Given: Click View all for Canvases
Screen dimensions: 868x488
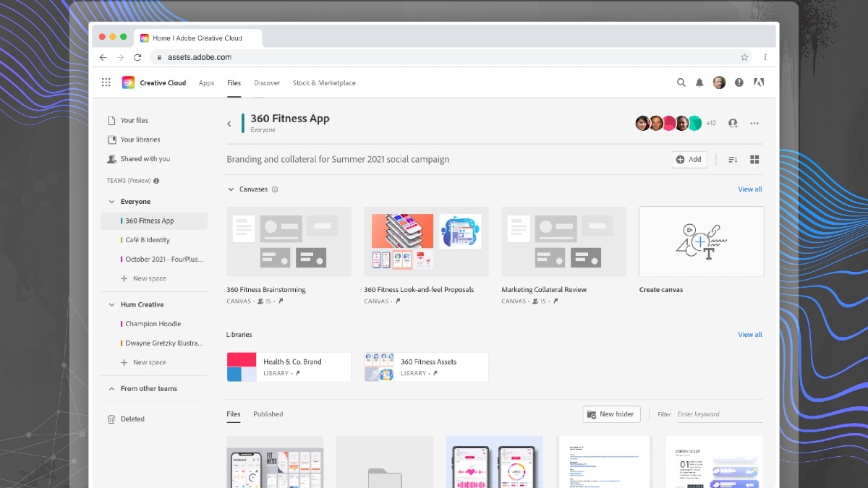Looking at the screenshot, I should 749,189.
